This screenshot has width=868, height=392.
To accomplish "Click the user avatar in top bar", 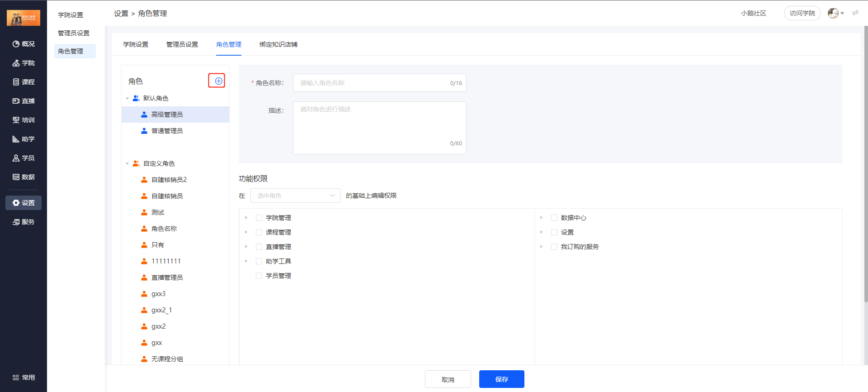I will pyautogui.click(x=833, y=13).
